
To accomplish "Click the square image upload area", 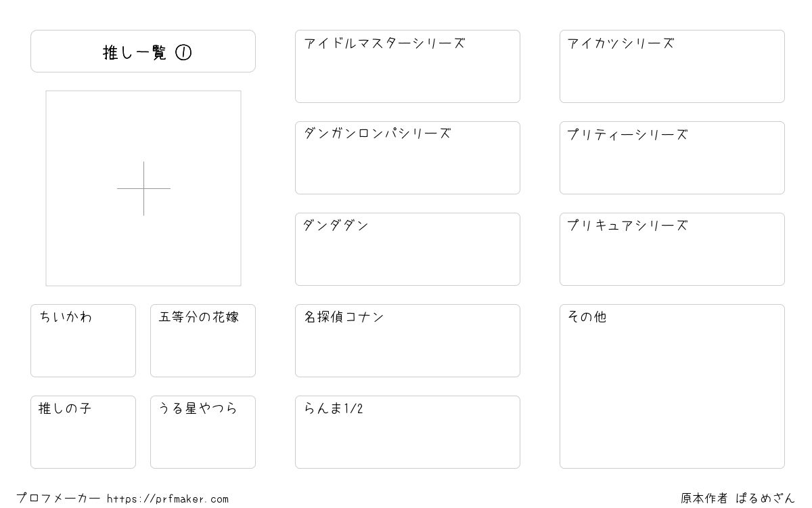I will (143, 188).
